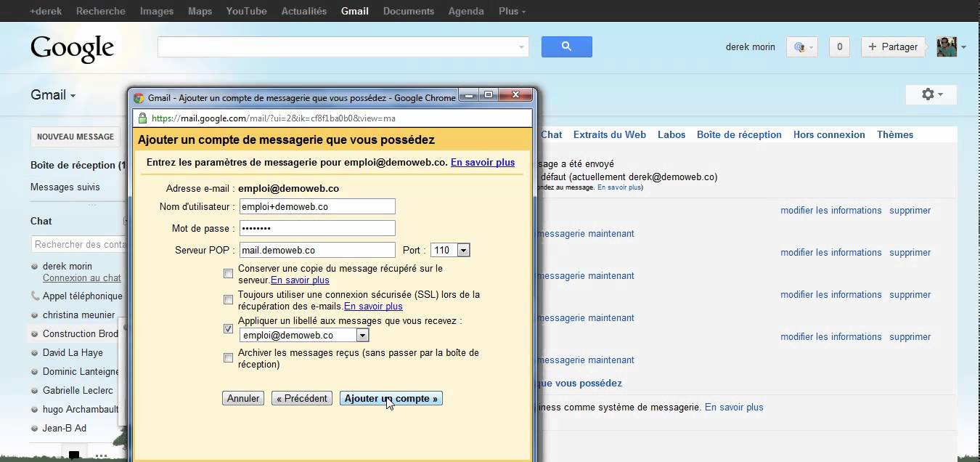980x462 pixels.
Task: Expand the search options arrow in the search box
Action: (521, 47)
